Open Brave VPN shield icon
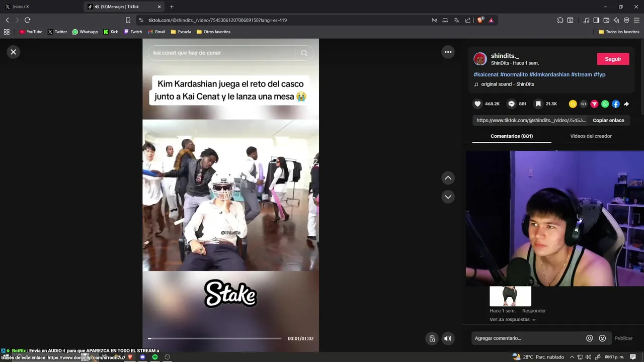Screen dimensions: 644x362 [626, 20]
